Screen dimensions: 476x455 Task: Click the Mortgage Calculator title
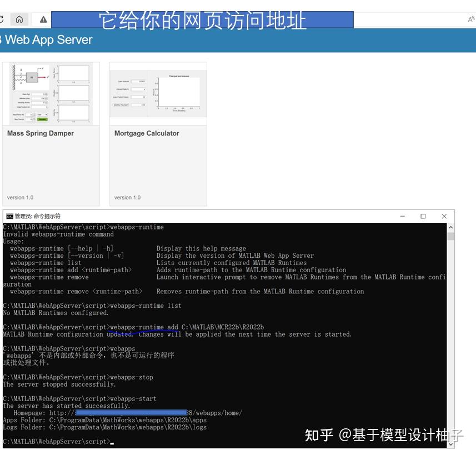click(x=147, y=133)
